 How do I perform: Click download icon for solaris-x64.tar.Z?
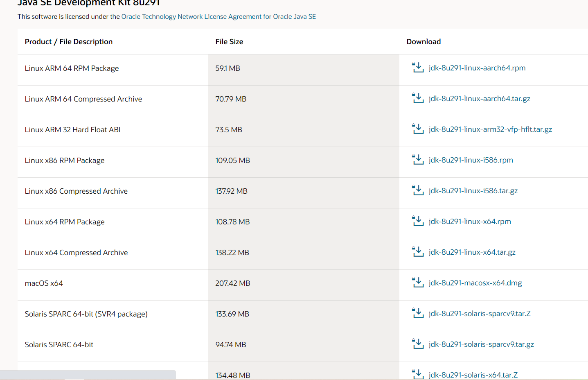[x=418, y=374]
